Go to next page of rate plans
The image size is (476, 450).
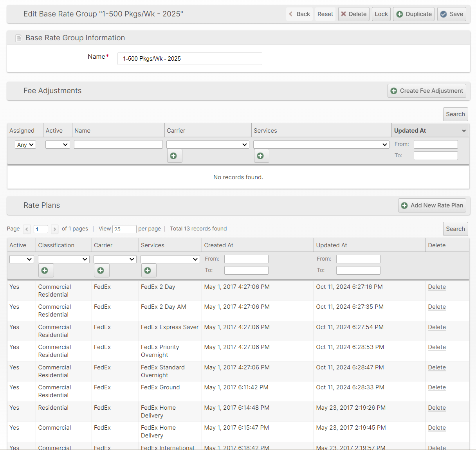55,229
